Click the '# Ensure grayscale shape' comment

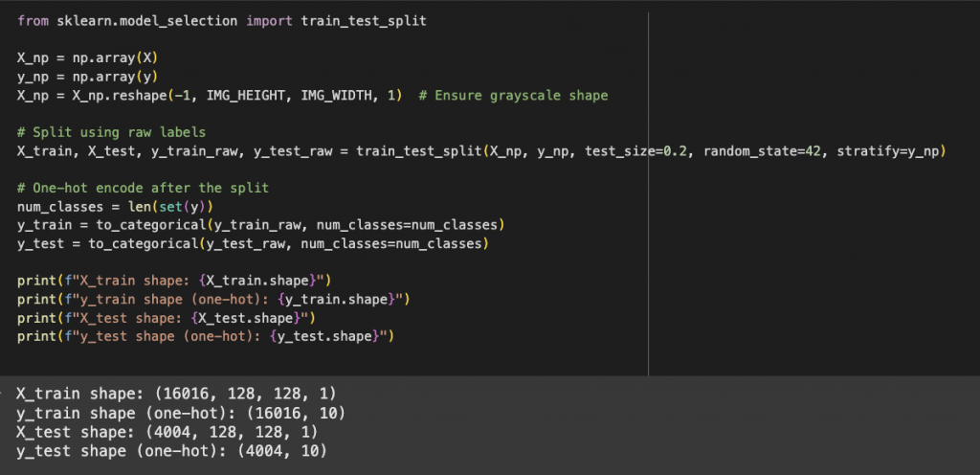(513, 96)
